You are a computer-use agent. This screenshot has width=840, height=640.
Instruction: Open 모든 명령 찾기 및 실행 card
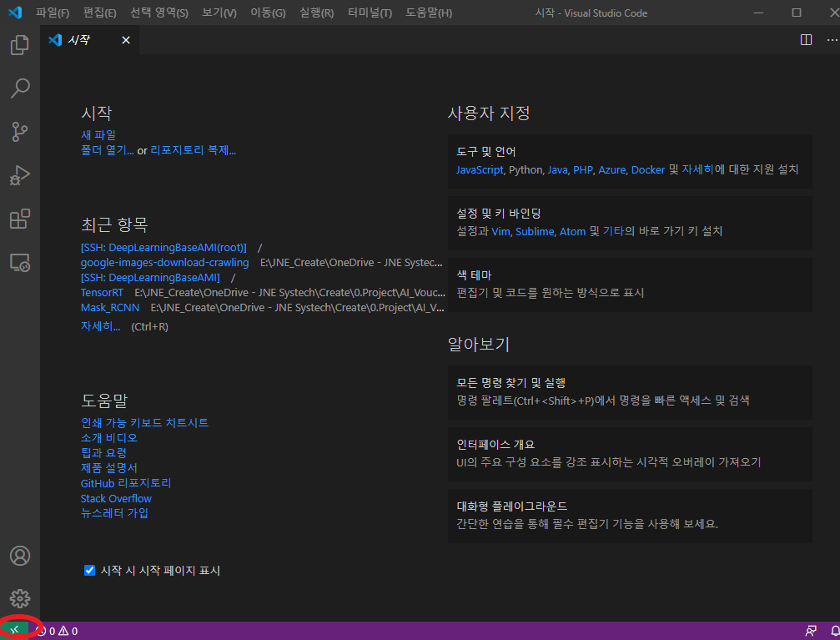(x=630, y=392)
